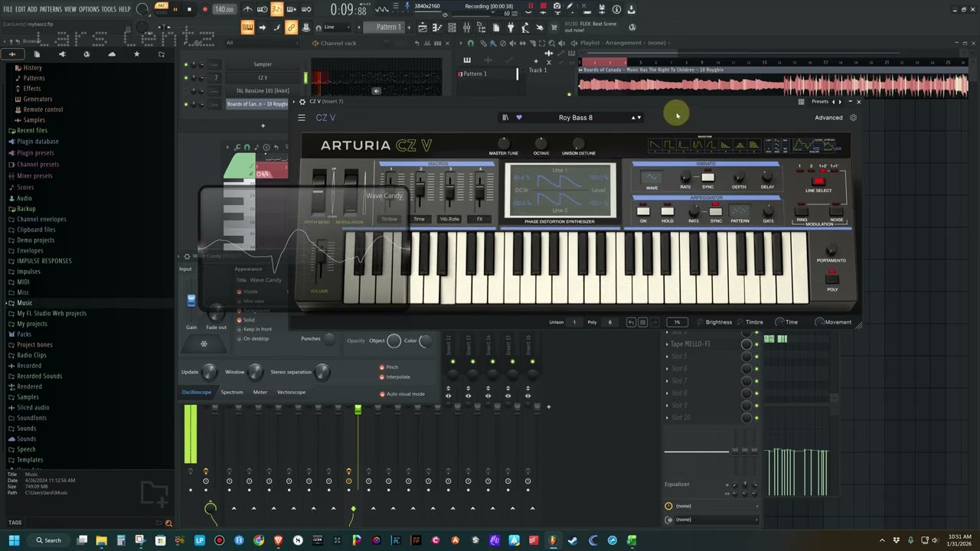Toggle the vibrato SYNC button

(707, 178)
